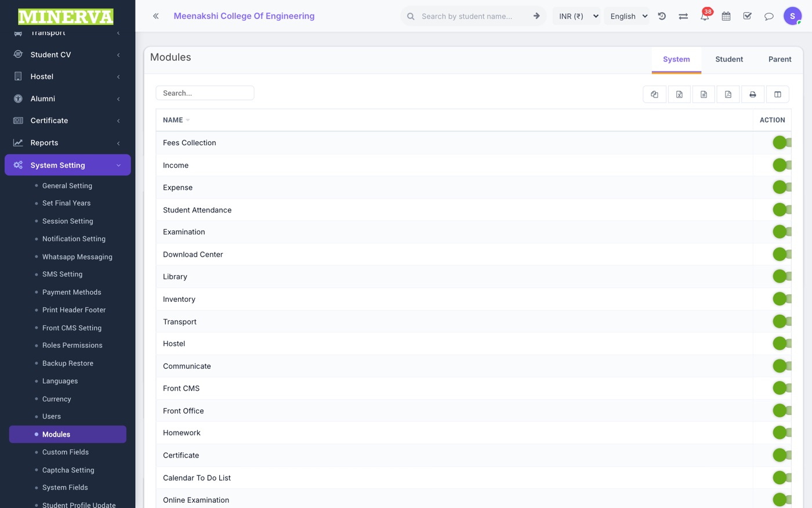The width and height of the screenshot is (812, 508).
Task: Open English language dropdown
Action: pyautogui.click(x=628, y=16)
